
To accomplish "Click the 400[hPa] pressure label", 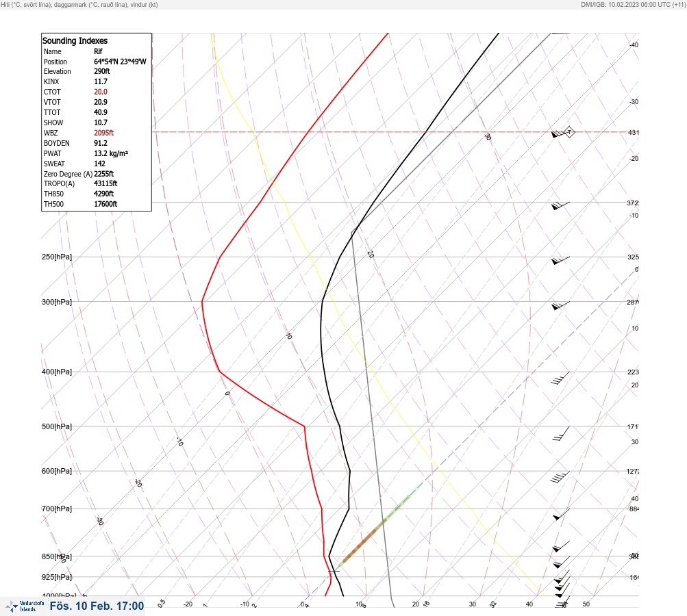I will [57, 372].
